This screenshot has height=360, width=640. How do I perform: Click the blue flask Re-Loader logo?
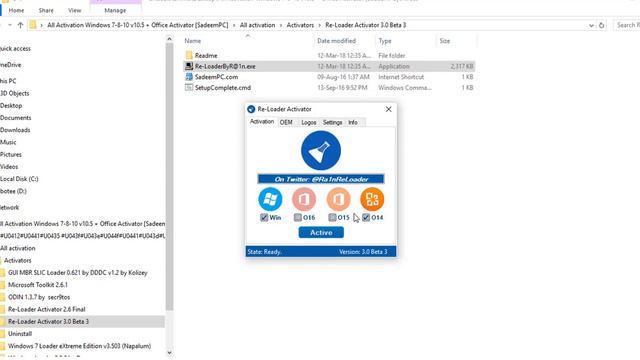click(321, 151)
